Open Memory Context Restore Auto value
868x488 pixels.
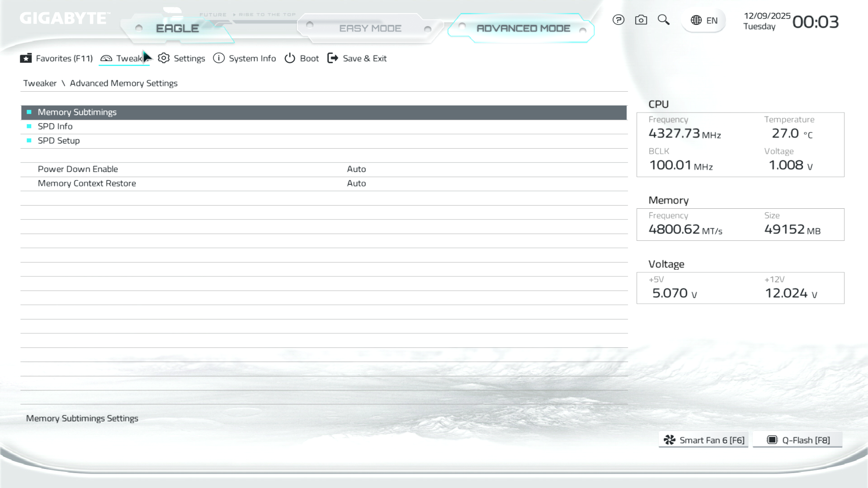tap(356, 183)
